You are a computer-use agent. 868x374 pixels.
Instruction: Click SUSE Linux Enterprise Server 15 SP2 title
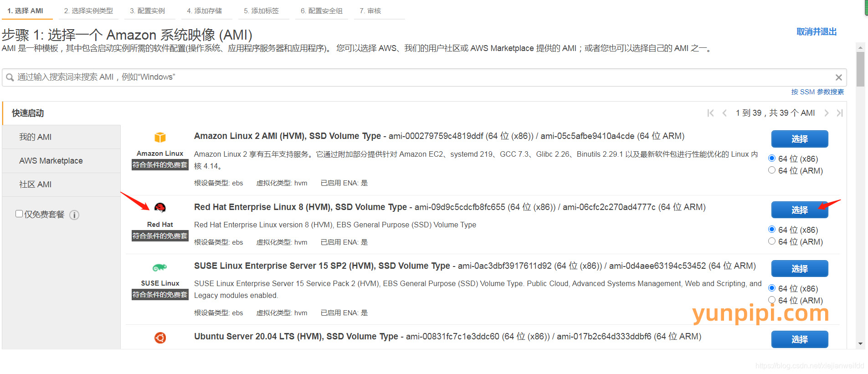tap(322, 266)
